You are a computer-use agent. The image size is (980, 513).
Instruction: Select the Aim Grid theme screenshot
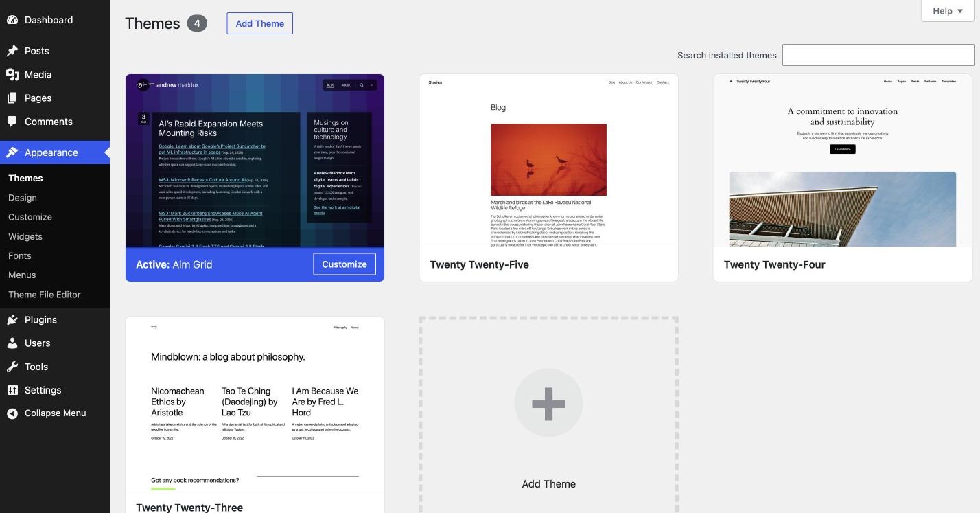point(255,161)
